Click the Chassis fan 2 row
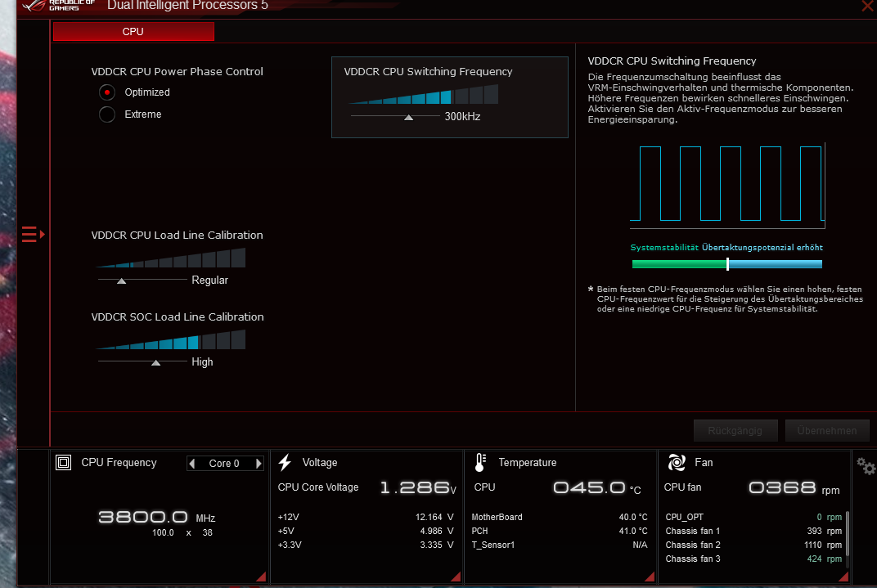This screenshot has height=588, width=877. pos(753,545)
